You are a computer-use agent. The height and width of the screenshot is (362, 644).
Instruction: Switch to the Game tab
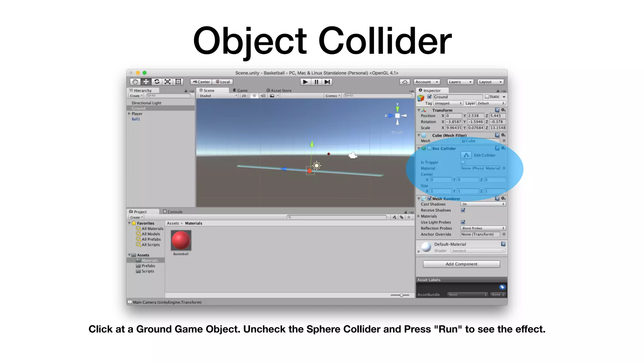pyautogui.click(x=240, y=90)
